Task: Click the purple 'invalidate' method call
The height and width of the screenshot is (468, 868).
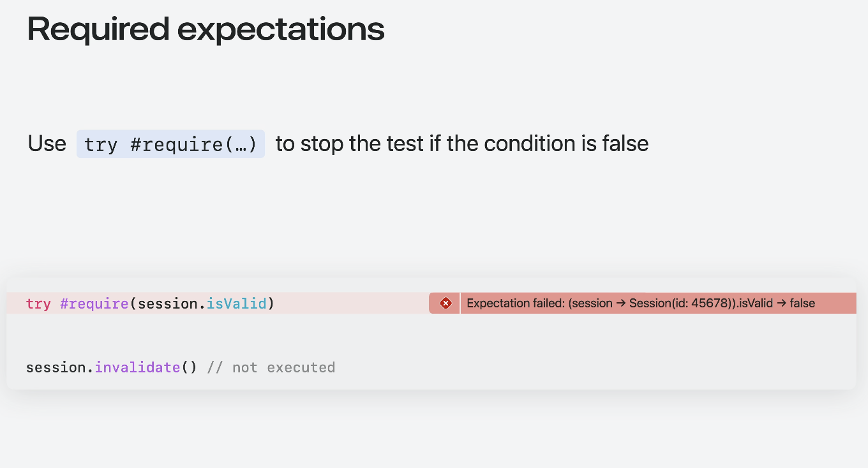Action: tap(137, 367)
